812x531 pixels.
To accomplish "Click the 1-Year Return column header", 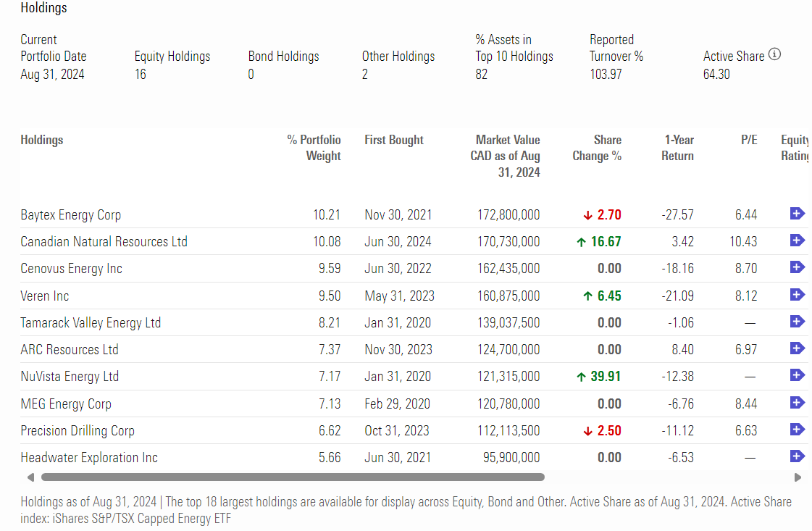I will point(677,149).
